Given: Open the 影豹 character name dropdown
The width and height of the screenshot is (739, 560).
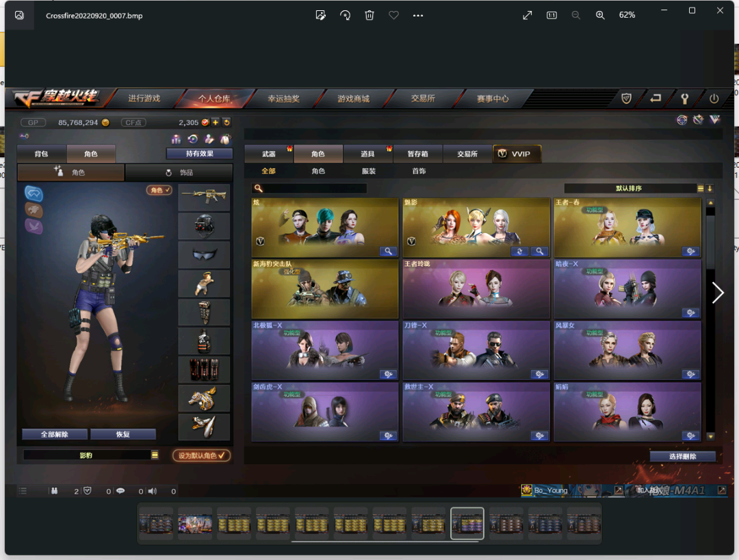Looking at the screenshot, I should pyautogui.click(x=91, y=455).
